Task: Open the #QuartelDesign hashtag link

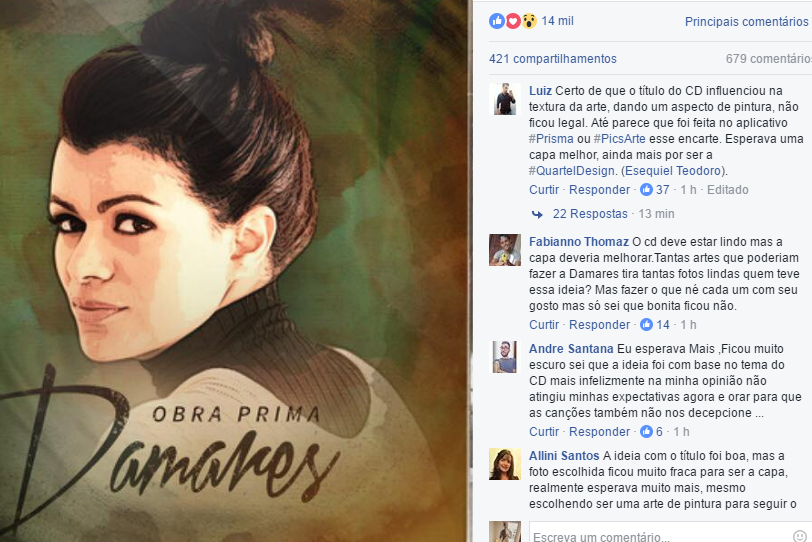Action: [572, 171]
